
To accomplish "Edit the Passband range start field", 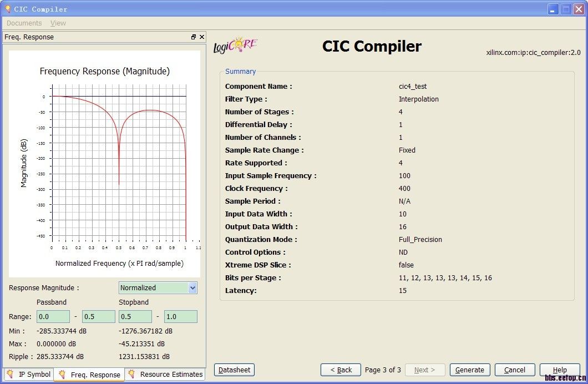I will pos(53,316).
